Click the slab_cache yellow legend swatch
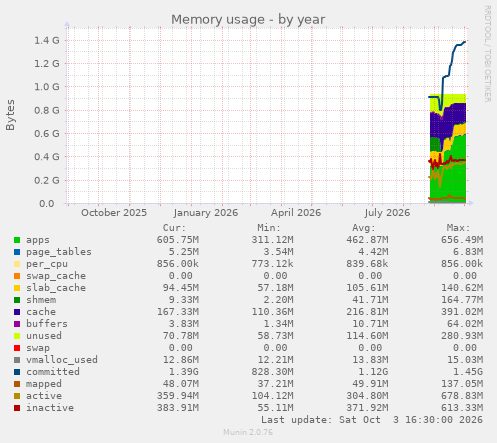The image size is (497, 443). click(17, 288)
